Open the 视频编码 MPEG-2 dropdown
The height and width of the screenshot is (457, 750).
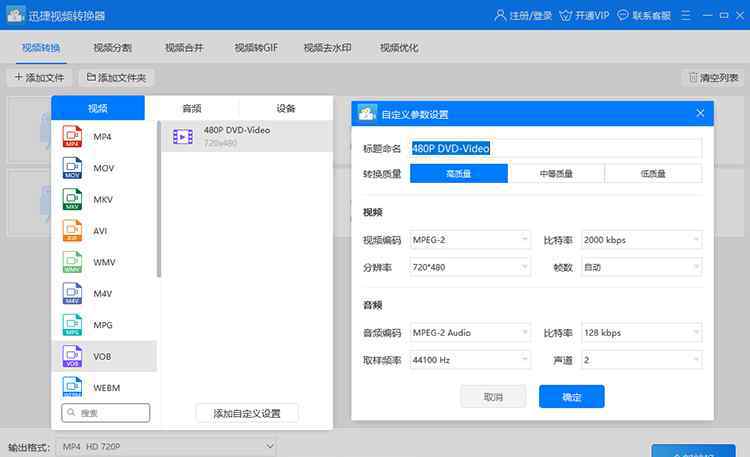click(x=469, y=240)
